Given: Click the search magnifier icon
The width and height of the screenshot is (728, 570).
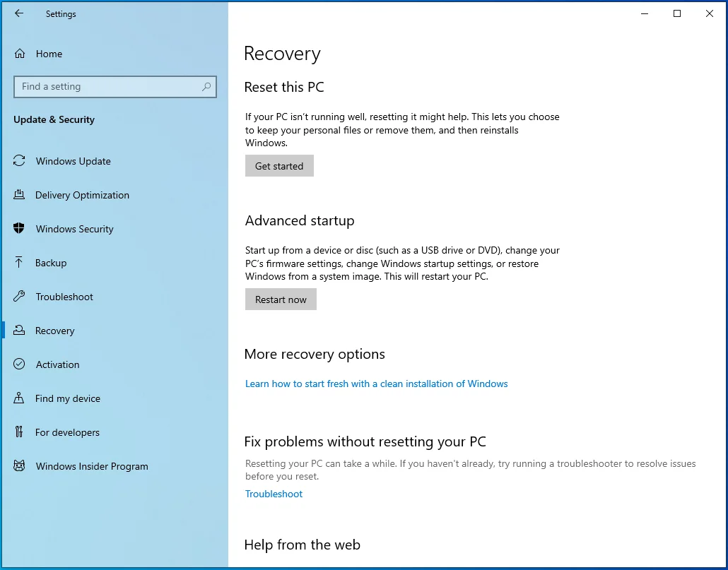Looking at the screenshot, I should click(206, 87).
